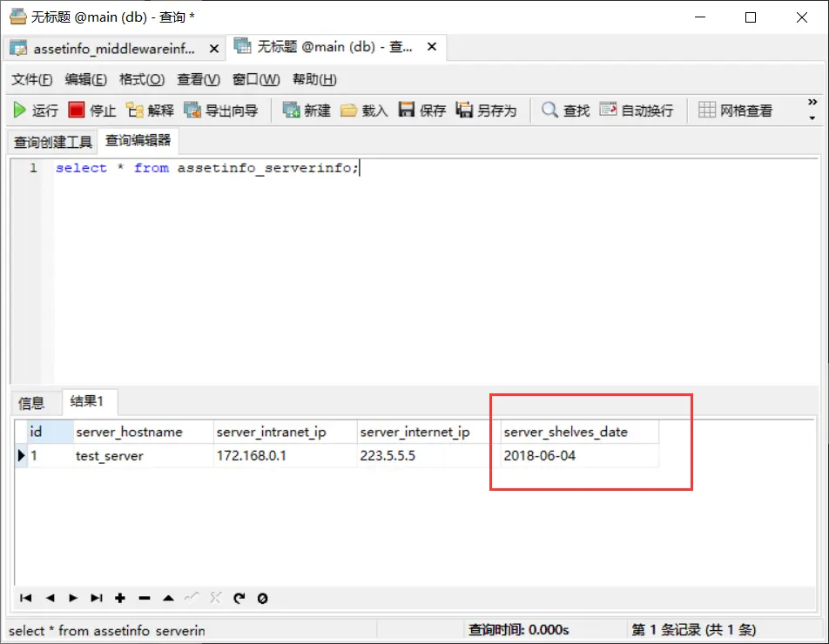The height and width of the screenshot is (644, 829).
Task: Load a query file with 载入
Action: [364, 111]
